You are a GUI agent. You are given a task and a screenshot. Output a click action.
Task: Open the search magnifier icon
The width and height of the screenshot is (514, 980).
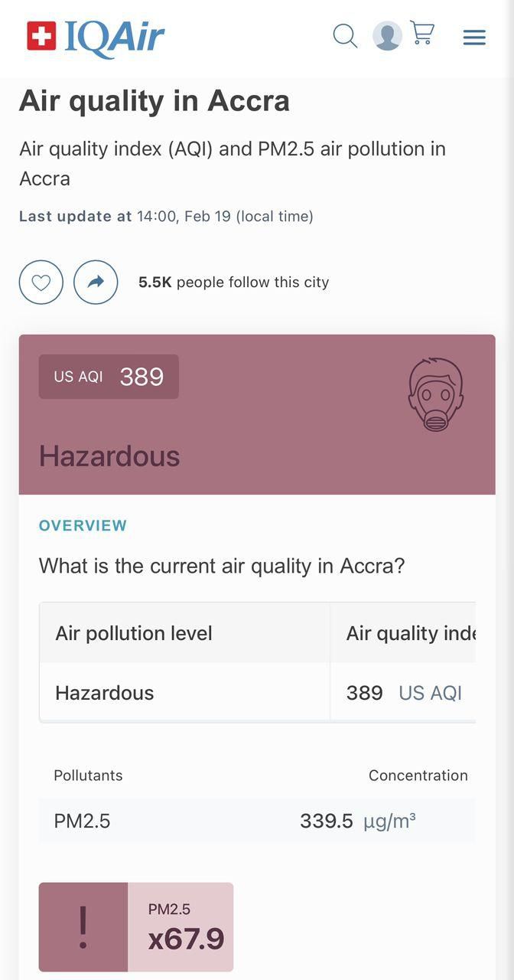click(345, 35)
